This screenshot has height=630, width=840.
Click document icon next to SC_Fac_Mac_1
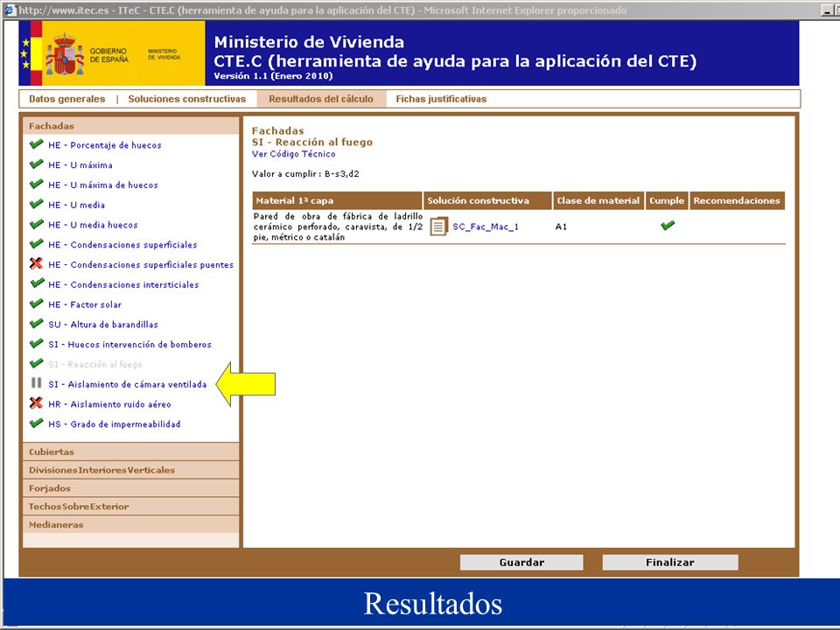pyautogui.click(x=438, y=226)
